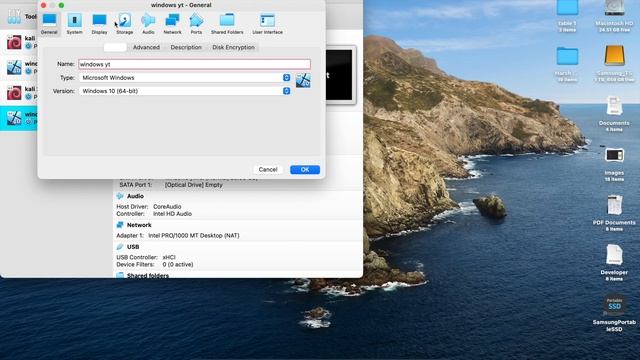This screenshot has width=640, height=360.
Task: Select the blank Basic tab left of Advanced
Action: tap(115, 47)
